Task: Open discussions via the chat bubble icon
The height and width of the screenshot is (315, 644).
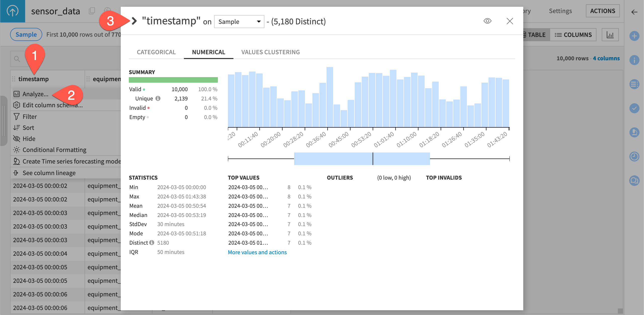Action: click(634, 180)
